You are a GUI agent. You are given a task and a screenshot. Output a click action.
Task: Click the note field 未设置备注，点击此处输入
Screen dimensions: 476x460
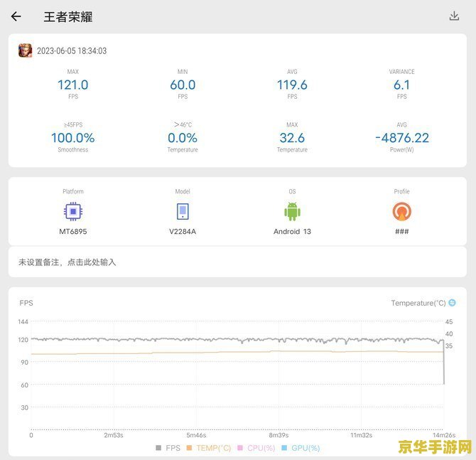[x=237, y=262]
